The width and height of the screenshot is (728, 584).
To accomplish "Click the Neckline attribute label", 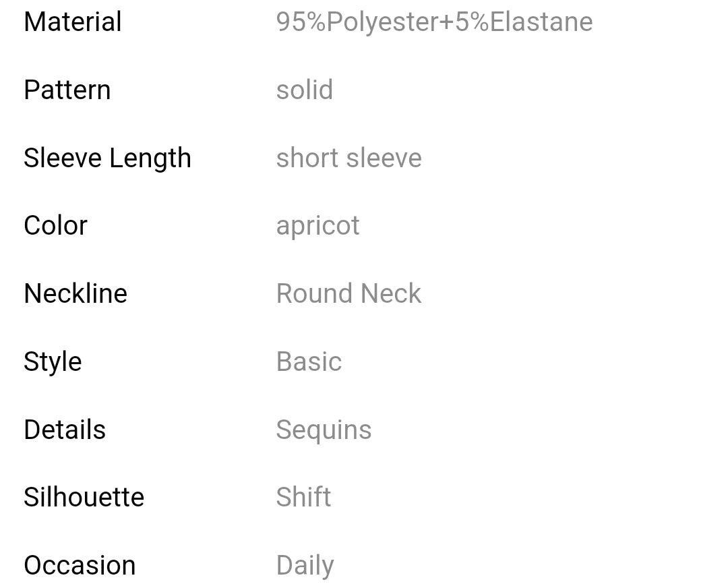I will pyautogui.click(x=75, y=293).
